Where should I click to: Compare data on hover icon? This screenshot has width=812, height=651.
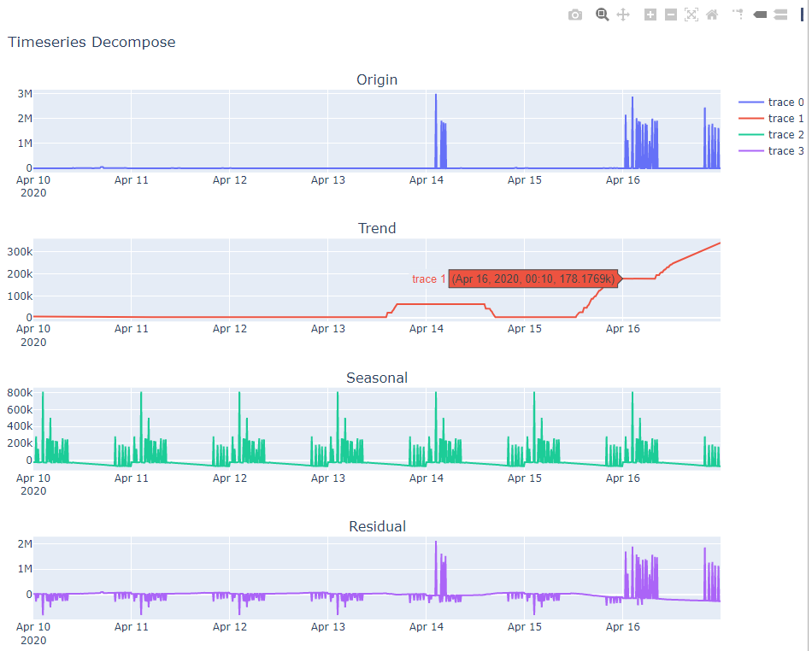(780, 15)
